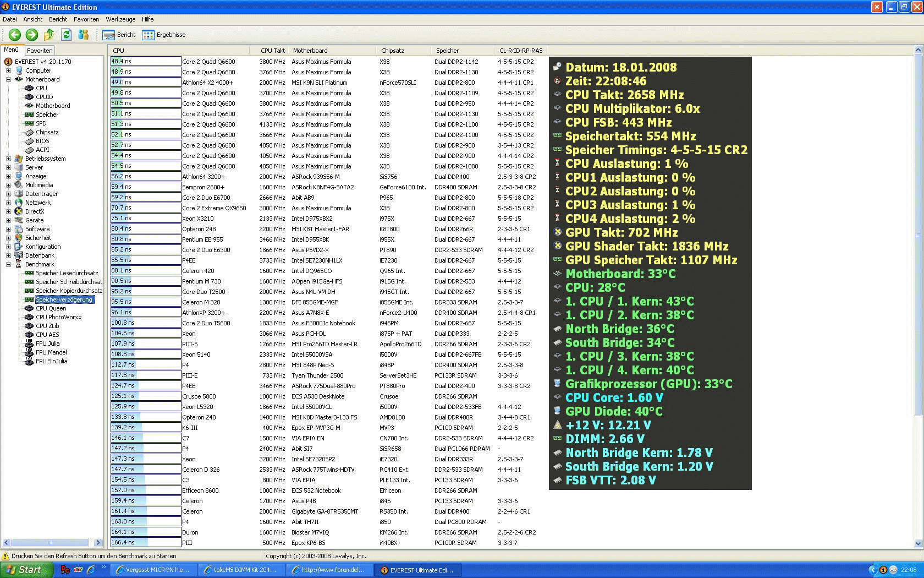Expand the Anzeige tree node

click(x=8, y=176)
